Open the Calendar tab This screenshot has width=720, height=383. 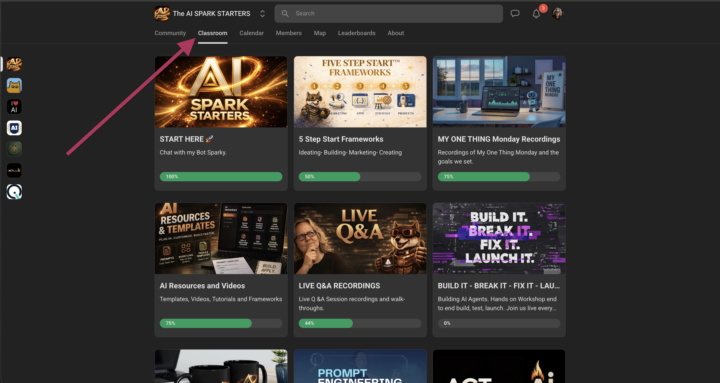(252, 33)
